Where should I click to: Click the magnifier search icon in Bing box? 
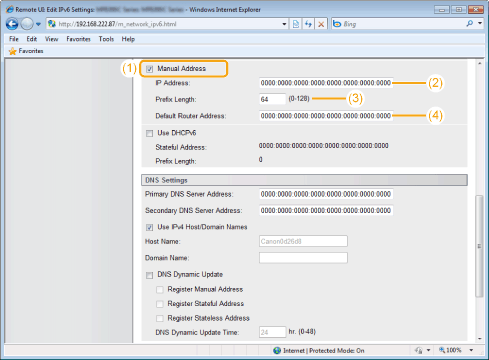[470, 24]
